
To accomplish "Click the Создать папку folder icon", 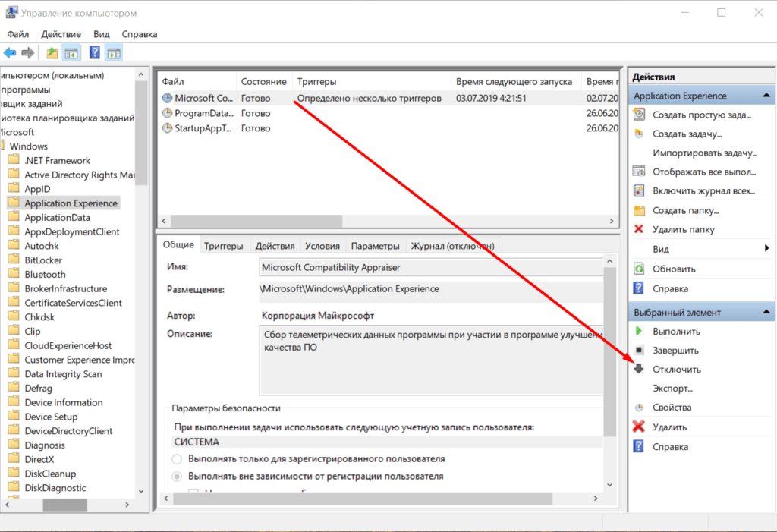I will click(639, 210).
